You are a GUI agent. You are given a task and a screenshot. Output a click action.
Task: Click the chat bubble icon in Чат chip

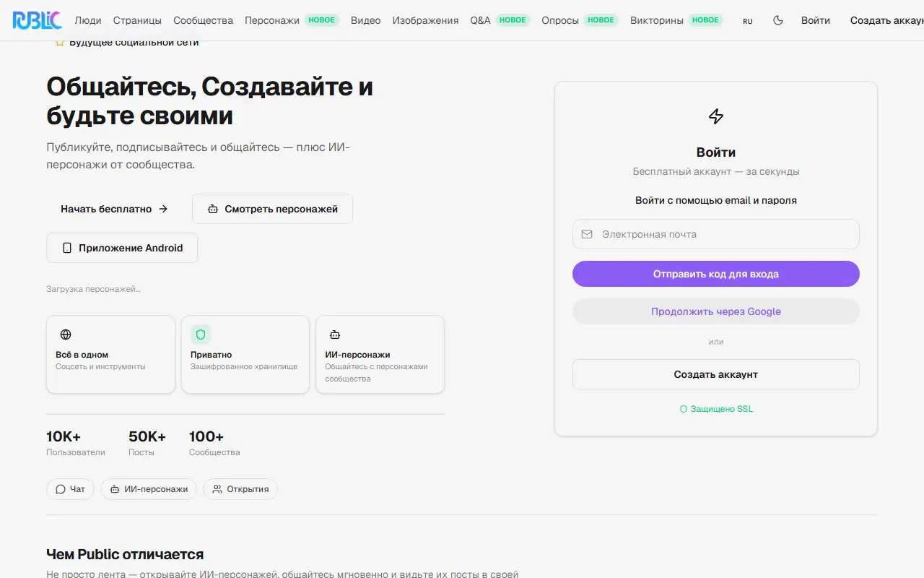[61, 489]
